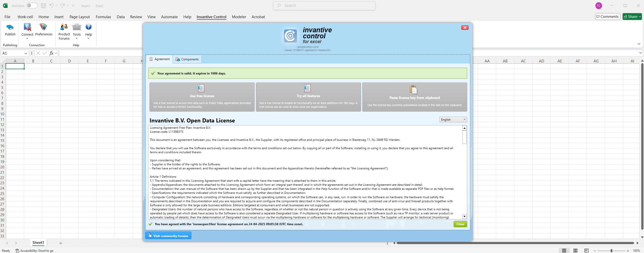Switch to Page Layout view in status bar

coord(575,250)
